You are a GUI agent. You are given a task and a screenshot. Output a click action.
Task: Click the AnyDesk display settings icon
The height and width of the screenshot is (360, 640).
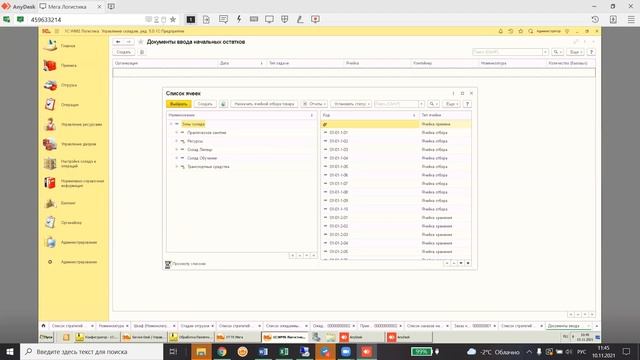[269, 19]
